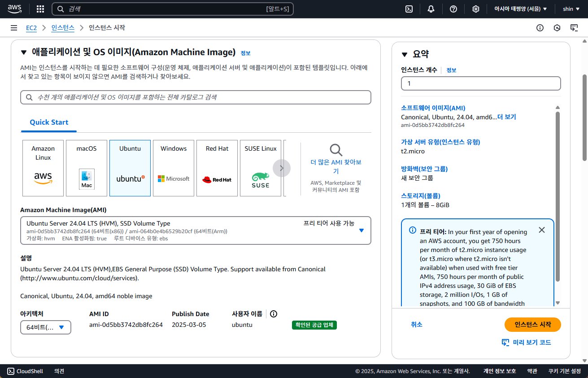This screenshot has width=588, height=378.
Task: Collapse the 애플리케이션 및 OS 이미지 section
Action: tap(24, 52)
